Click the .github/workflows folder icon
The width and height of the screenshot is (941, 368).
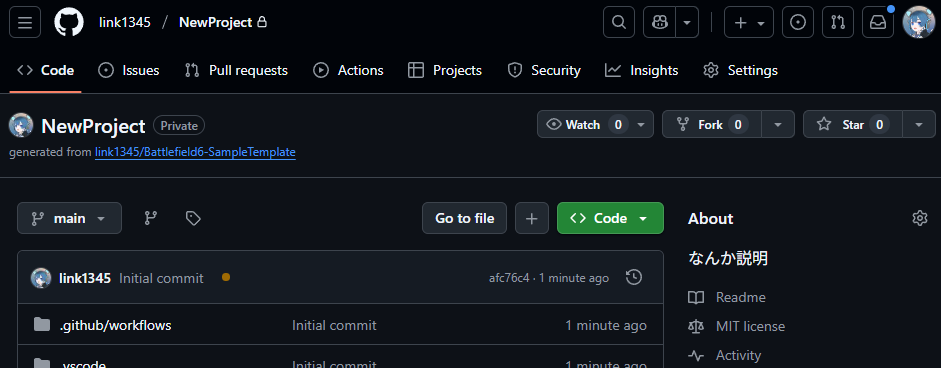(x=41, y=325)
